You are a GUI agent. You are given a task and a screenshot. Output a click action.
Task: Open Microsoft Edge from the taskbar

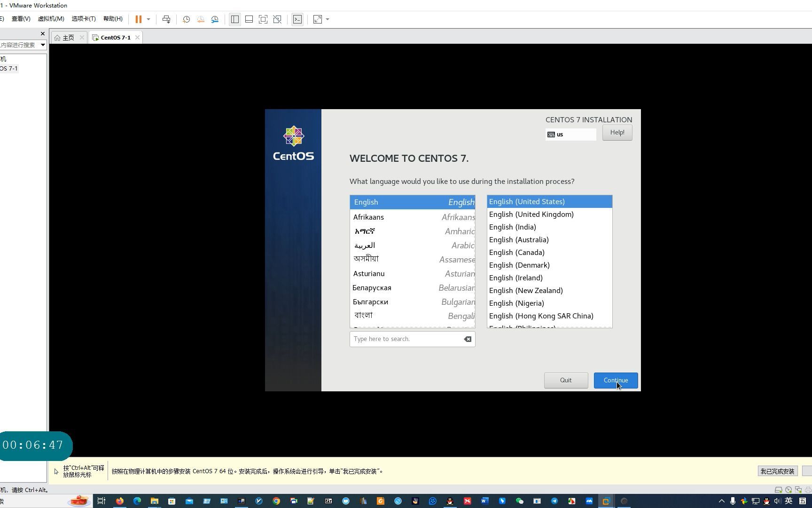coord(137,501)
